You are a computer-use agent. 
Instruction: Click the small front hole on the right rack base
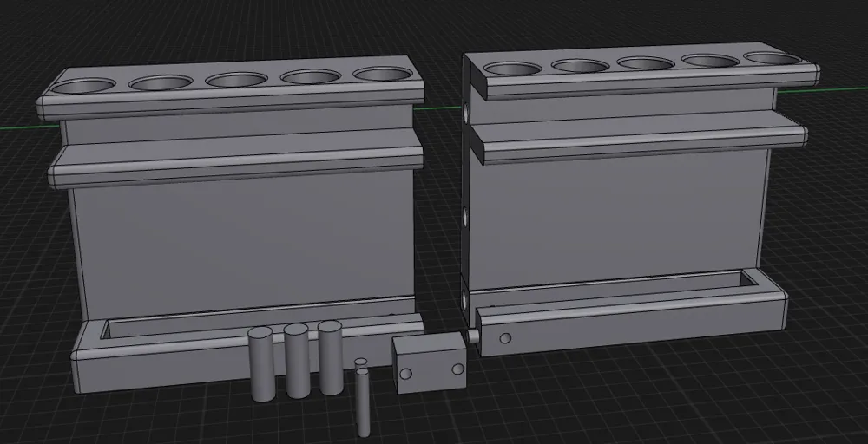click(x=505, y=338)
